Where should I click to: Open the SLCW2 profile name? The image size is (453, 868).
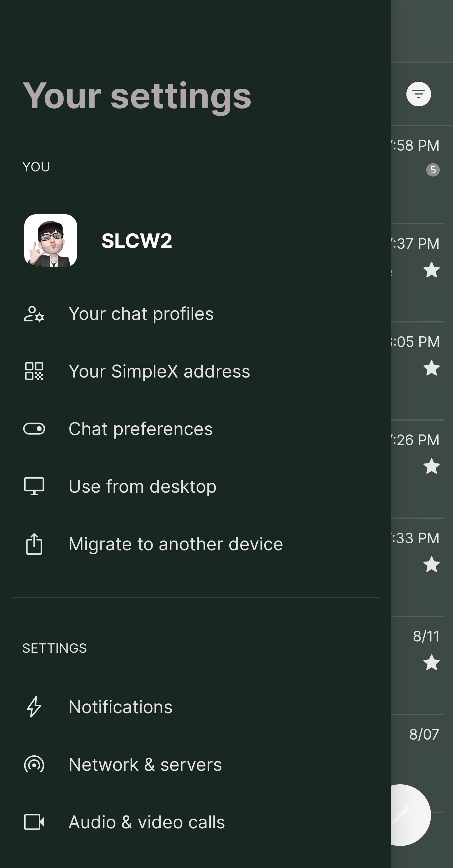tap(137, 241)
